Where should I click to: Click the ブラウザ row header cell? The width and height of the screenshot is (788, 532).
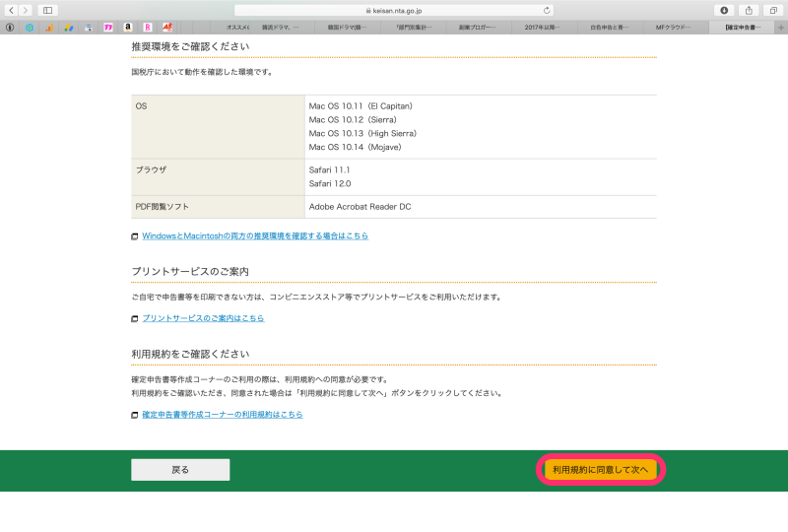(x=218, y=177)
